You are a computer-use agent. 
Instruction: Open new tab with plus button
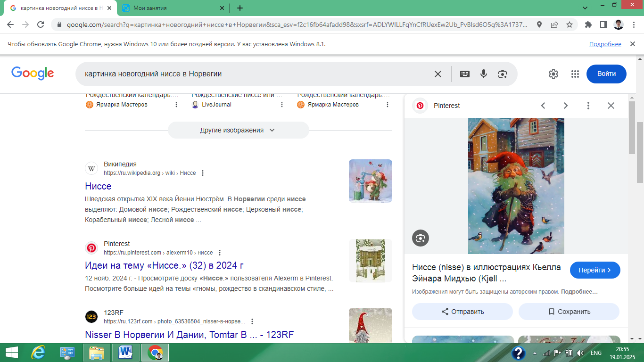tap(240, 8)
